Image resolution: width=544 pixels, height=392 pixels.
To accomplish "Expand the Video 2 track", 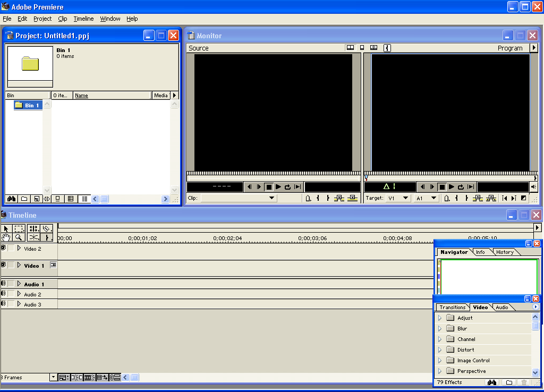I will click(19, 248).
